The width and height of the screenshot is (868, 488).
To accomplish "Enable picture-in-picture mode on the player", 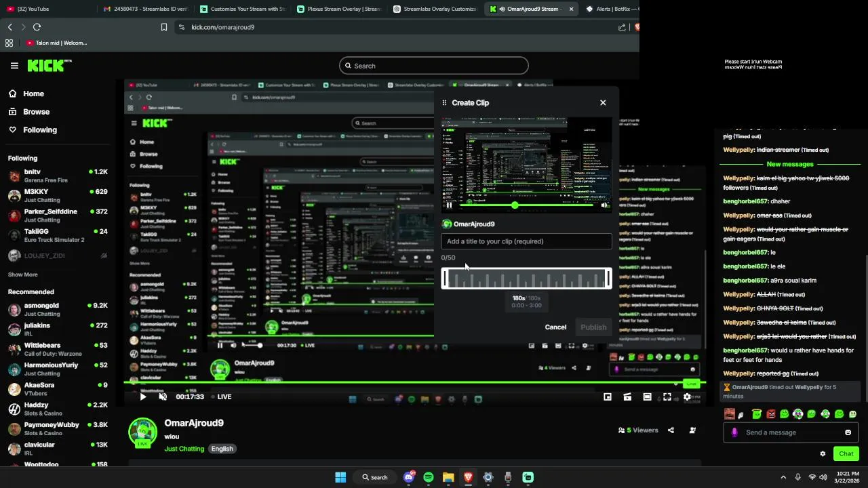I will (x=608, y=397).
